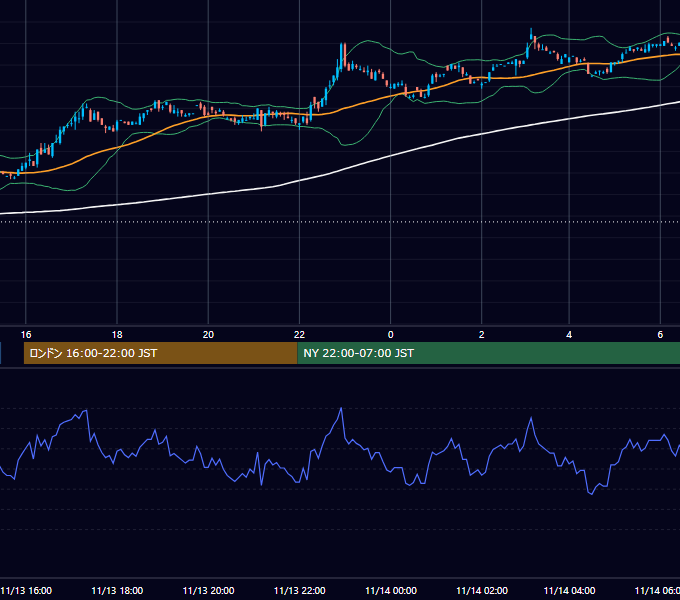This screenshot has height=600, width=680.
Task: Click the 11/13 18:00 date label
Action: pyautogui.click(x=117, y=590)
